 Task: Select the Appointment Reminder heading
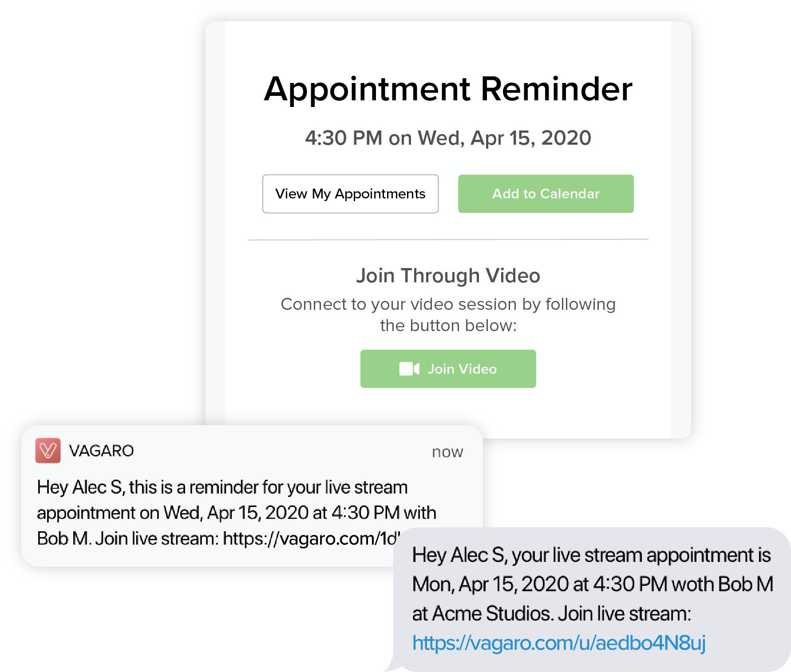click(x=448, y=89)
